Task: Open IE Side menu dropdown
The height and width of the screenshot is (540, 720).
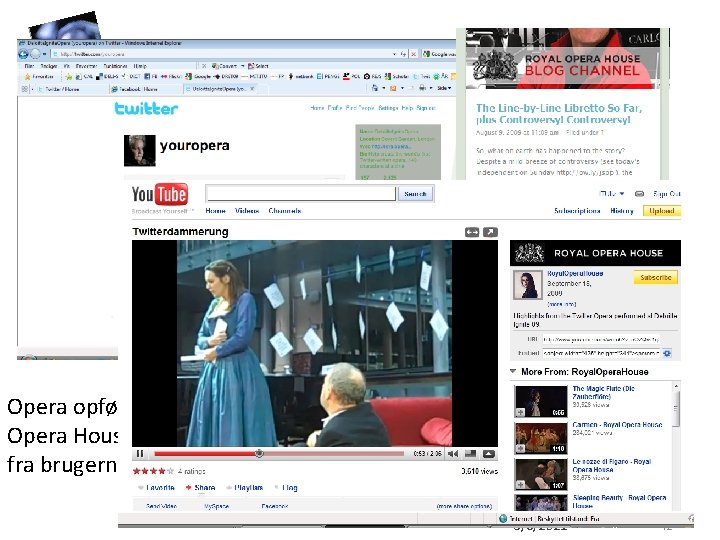Action: pos(444,88)
